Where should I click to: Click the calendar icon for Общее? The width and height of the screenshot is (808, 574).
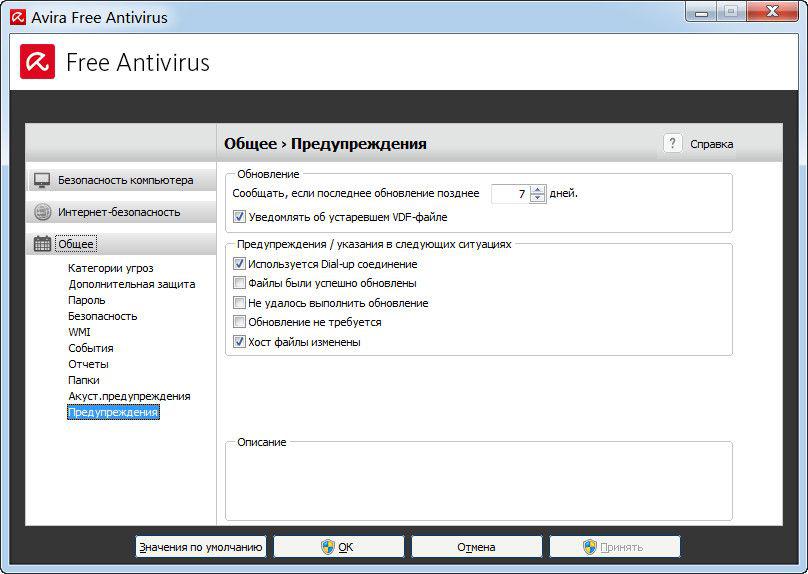point(42,244)
